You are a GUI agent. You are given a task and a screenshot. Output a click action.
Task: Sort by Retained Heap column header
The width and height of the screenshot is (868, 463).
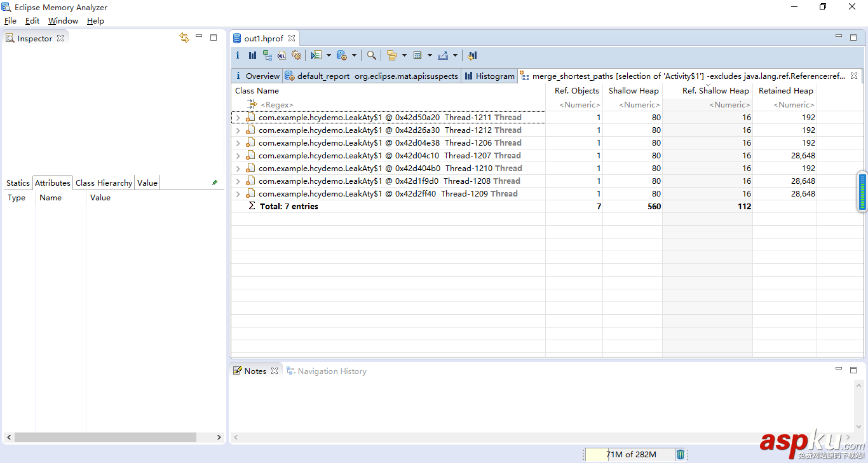coord(785,91)
